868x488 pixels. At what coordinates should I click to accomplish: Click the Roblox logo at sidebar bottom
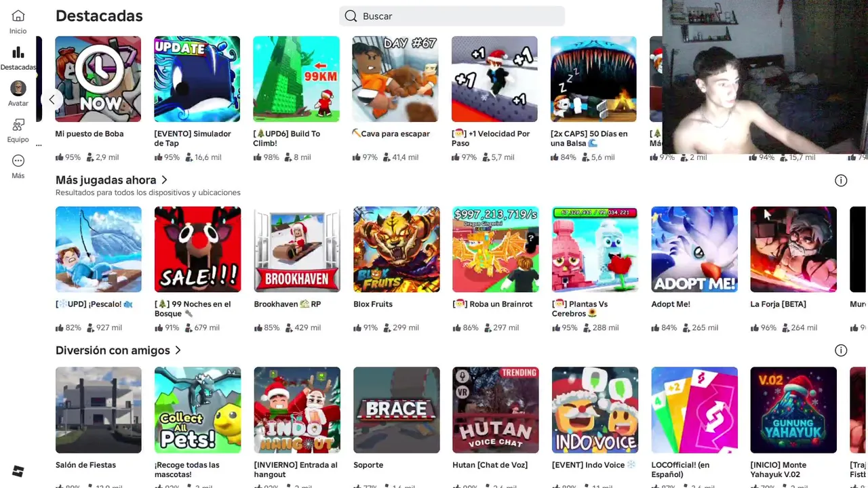click(x=18, y=471)
